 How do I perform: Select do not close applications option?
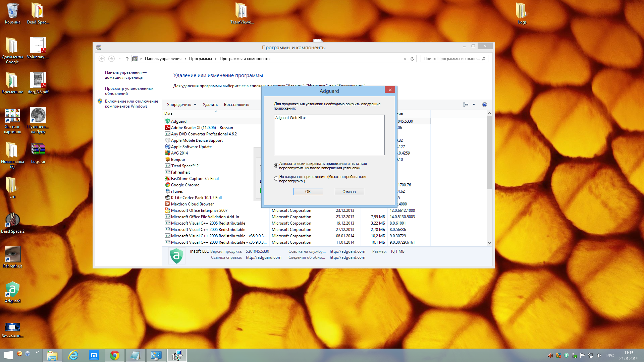click(276, 179)
